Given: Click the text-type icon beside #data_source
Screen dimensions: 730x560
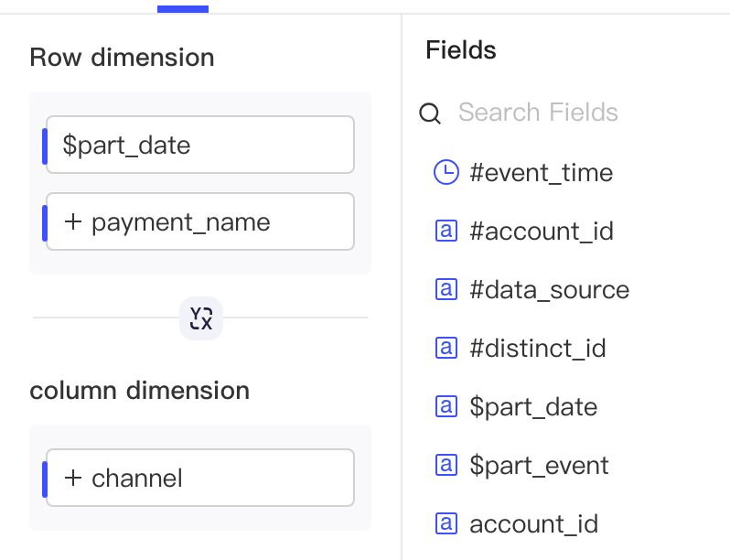Looking at the screenshot, I should point(446,289).
